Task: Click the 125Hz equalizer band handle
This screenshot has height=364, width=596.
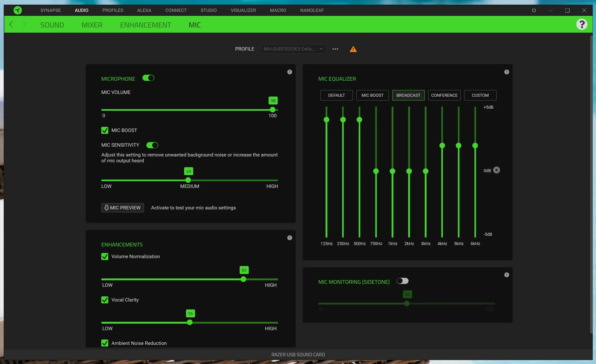Action: pos(326,120)
